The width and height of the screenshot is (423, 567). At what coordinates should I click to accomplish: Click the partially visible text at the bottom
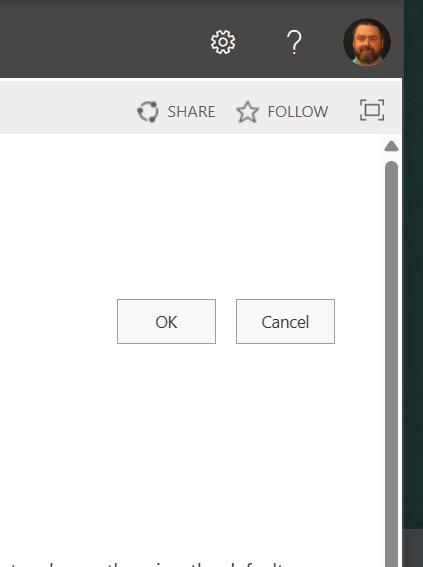(x=145, y=564)
